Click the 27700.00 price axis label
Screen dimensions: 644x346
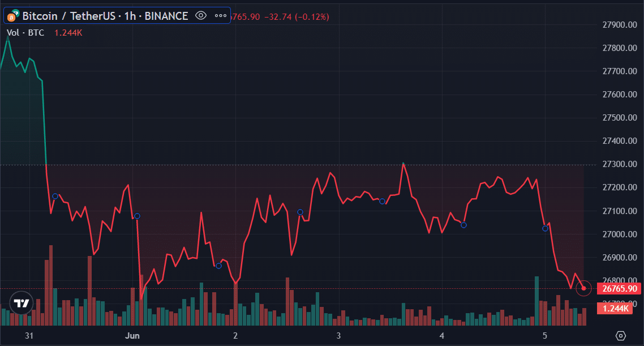click(x=619, y=71)
